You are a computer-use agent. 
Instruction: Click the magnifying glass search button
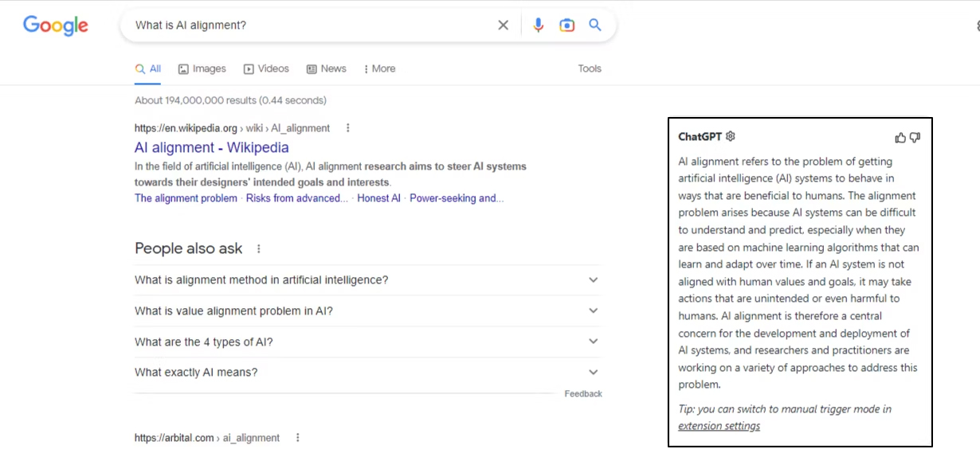[595, 25]
